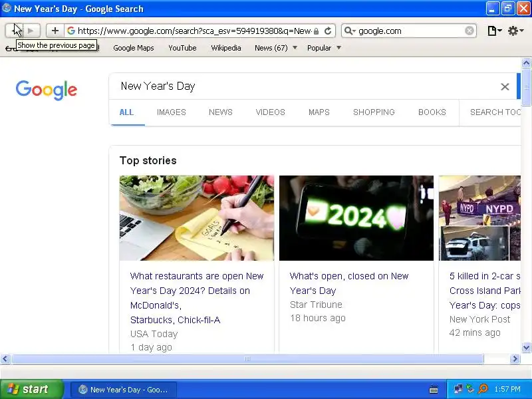Image resolution: width=532 pixels, height=399 pixels.
Task: Switch to the MAPS tab
Action: click(319, 112)
